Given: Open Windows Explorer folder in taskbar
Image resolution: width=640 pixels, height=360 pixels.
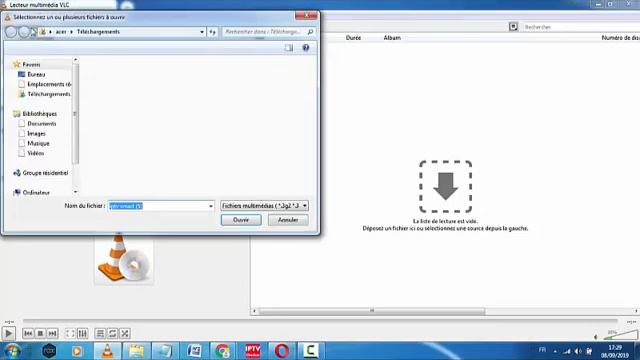Looking at the screenshot, I should pos(136,351).
